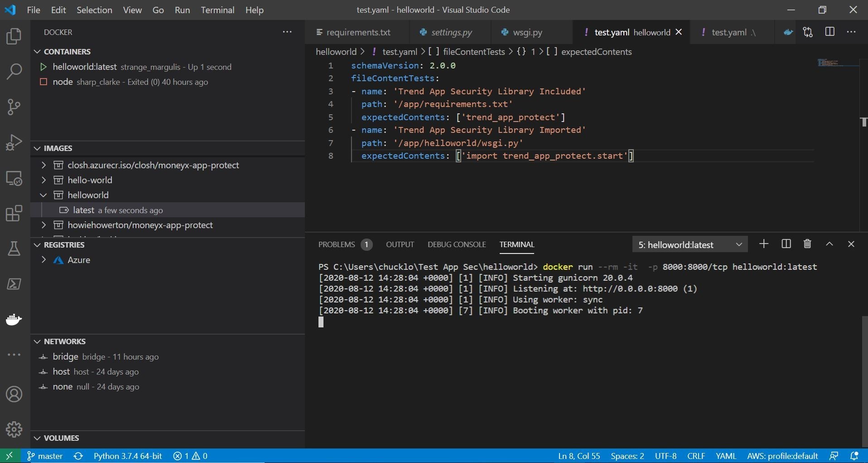
Task: Open the Help menu
Action: (254, 10)
